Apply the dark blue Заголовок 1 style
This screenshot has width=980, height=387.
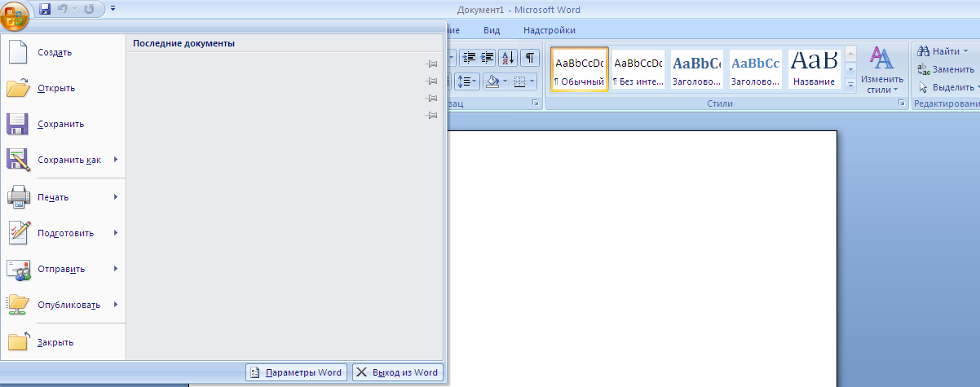(697, 69)
